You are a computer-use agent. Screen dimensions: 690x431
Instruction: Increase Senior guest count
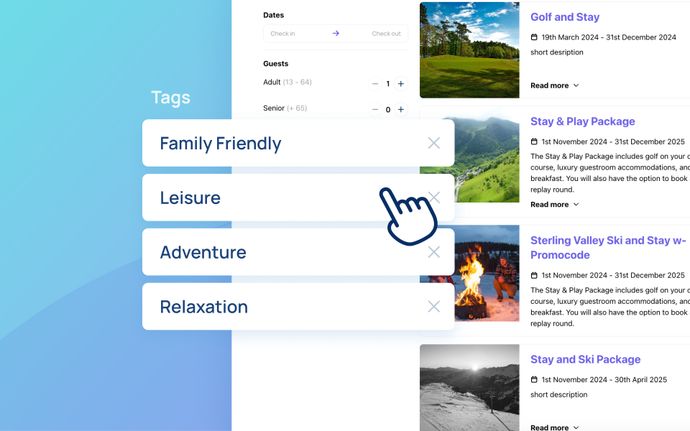[400, 110]
